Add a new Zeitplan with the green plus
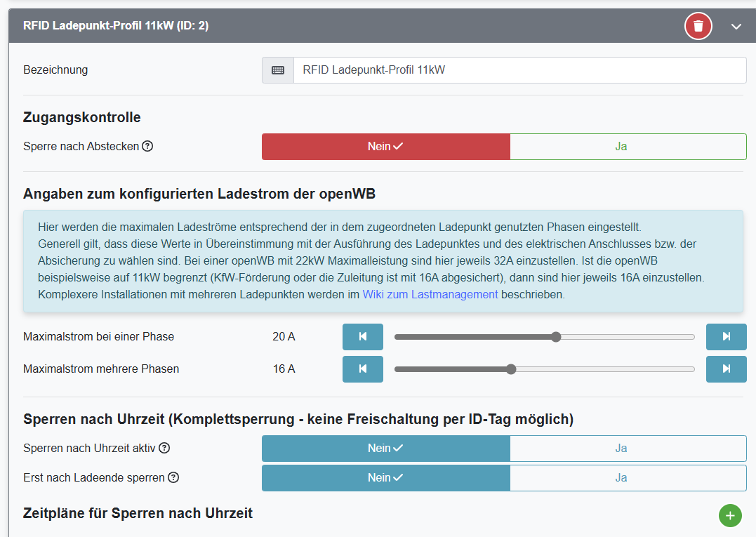The width and height of the screenshot is (756, 537). tap(730, 516)
